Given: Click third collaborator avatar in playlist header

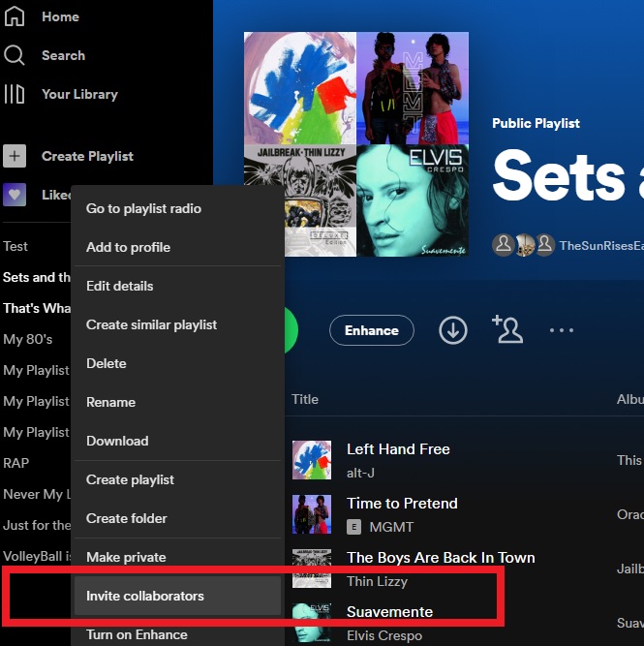Looking at the screenshot, I should click(544, 245).
